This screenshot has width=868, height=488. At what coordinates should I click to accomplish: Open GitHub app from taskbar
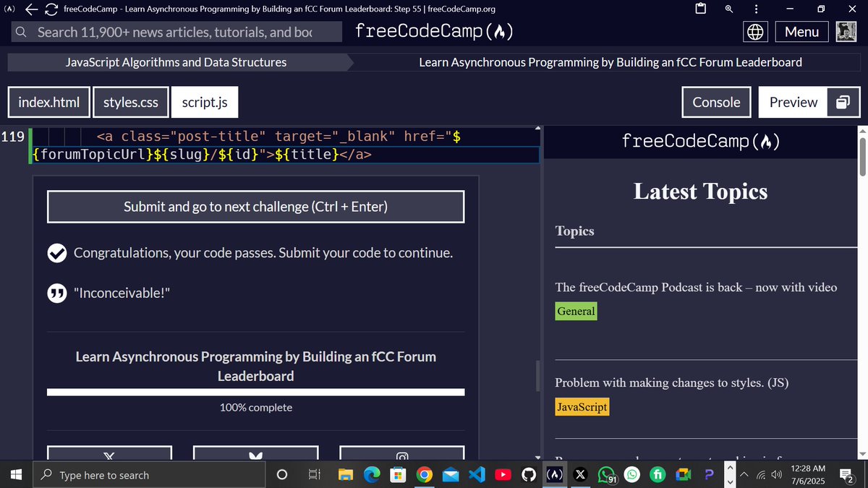(528, 475)
